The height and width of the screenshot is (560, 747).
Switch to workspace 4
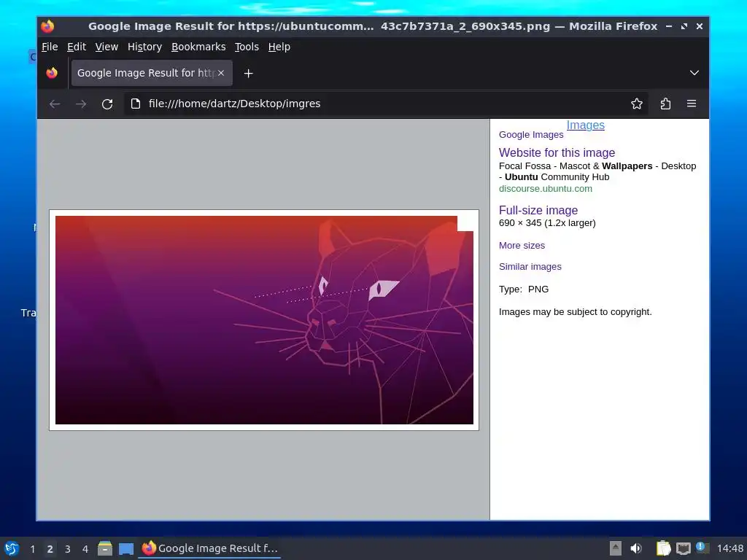[x=85, y=549]
